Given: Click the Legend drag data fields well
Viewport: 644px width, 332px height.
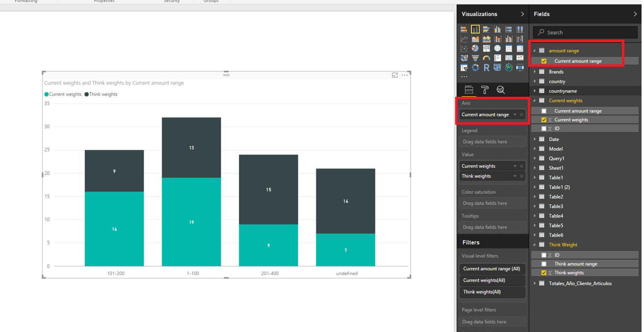Looking at the screenshot, I should [492, 142].
